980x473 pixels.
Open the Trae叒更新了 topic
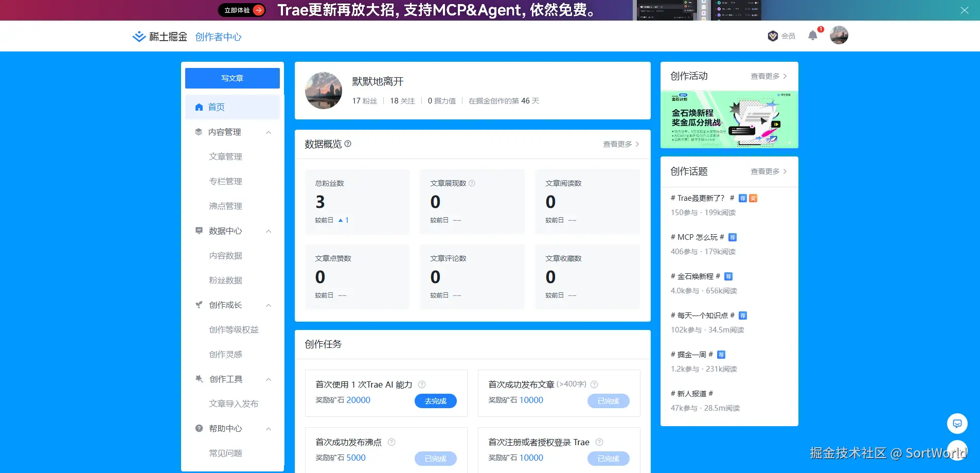click(x=702, y=198)
